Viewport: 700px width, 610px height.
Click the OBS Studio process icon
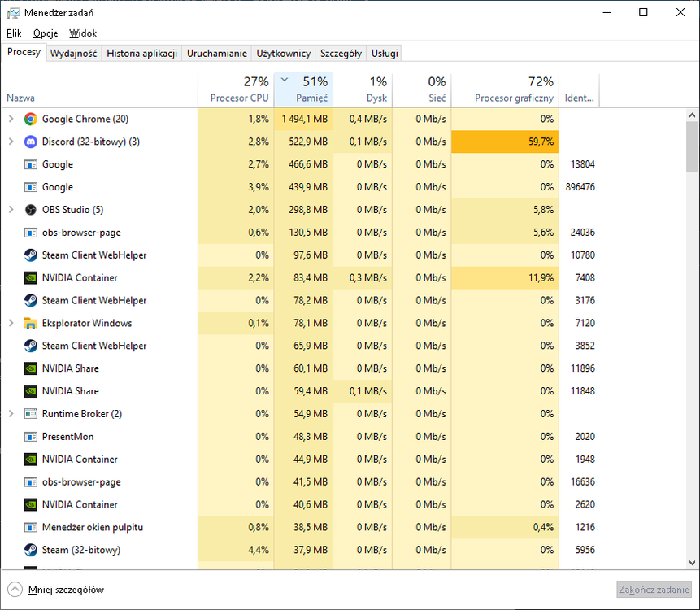pyautogui.click(x=30, y=210)
